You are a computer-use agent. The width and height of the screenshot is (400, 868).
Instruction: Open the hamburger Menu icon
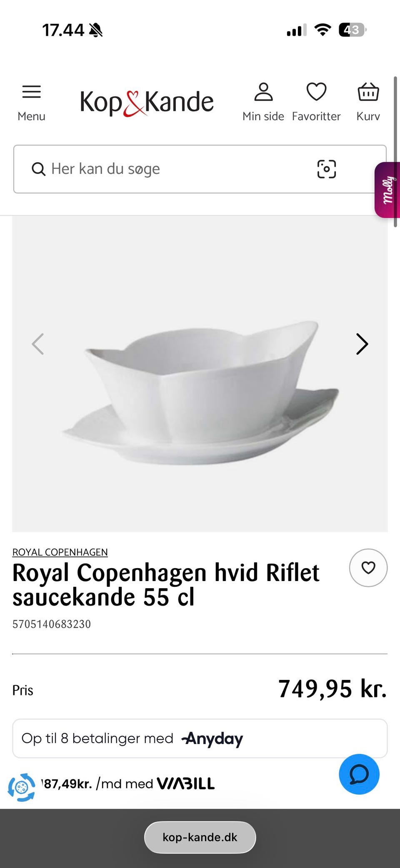pyautogui.click(x=31, y=92)
